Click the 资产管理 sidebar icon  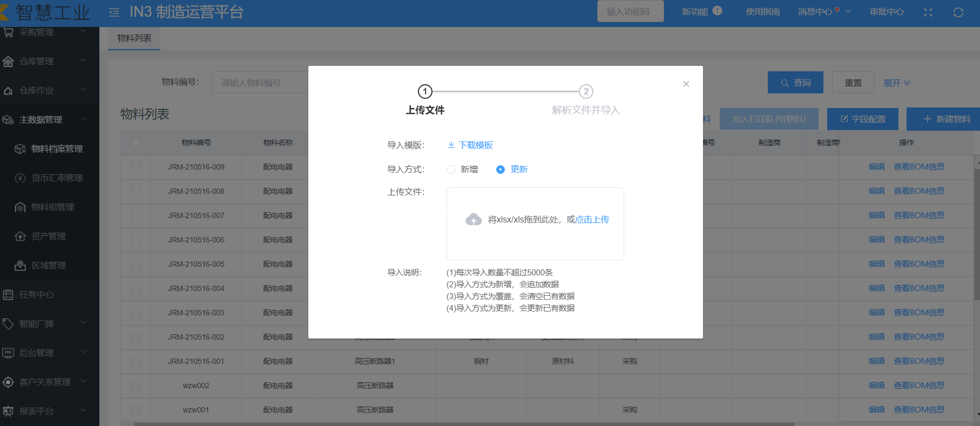[x=20, y=236]
